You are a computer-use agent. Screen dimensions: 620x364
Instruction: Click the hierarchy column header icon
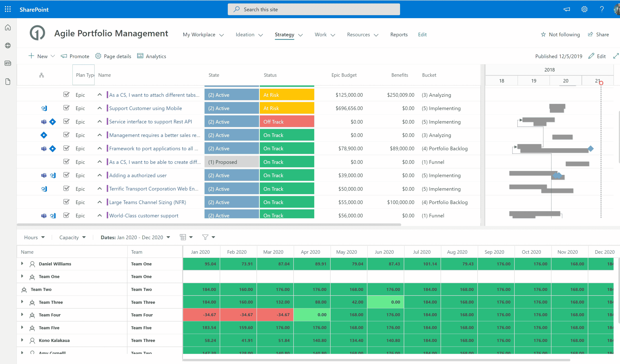pyautogui.click(x=42, y=75)
